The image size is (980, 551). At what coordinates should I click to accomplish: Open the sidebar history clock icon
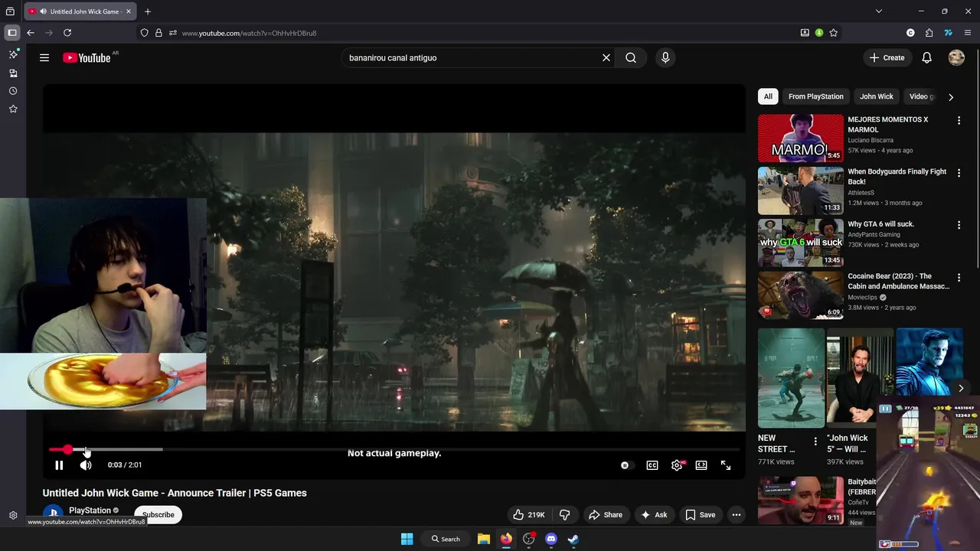click(x=13, y=91)
